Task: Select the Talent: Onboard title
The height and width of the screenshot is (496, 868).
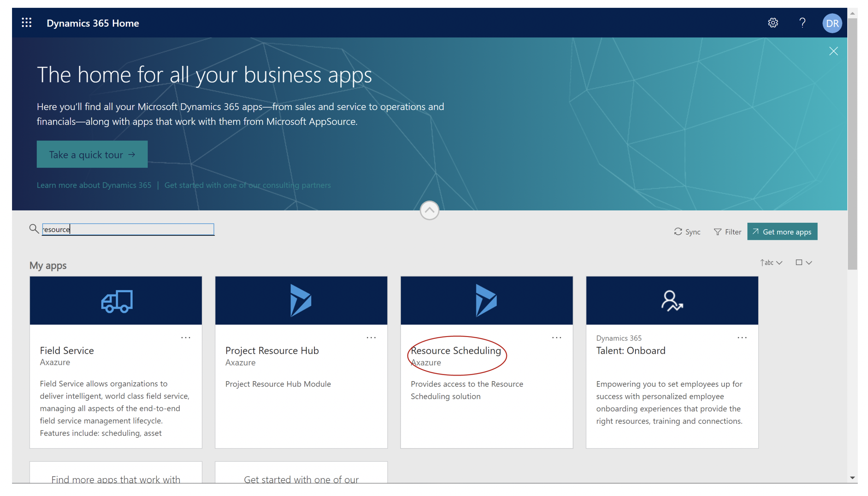Action: [x=630, y=351]
